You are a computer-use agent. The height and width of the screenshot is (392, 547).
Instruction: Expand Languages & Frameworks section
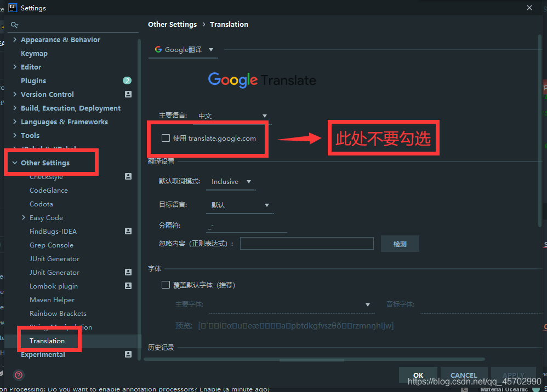point(15,121)
